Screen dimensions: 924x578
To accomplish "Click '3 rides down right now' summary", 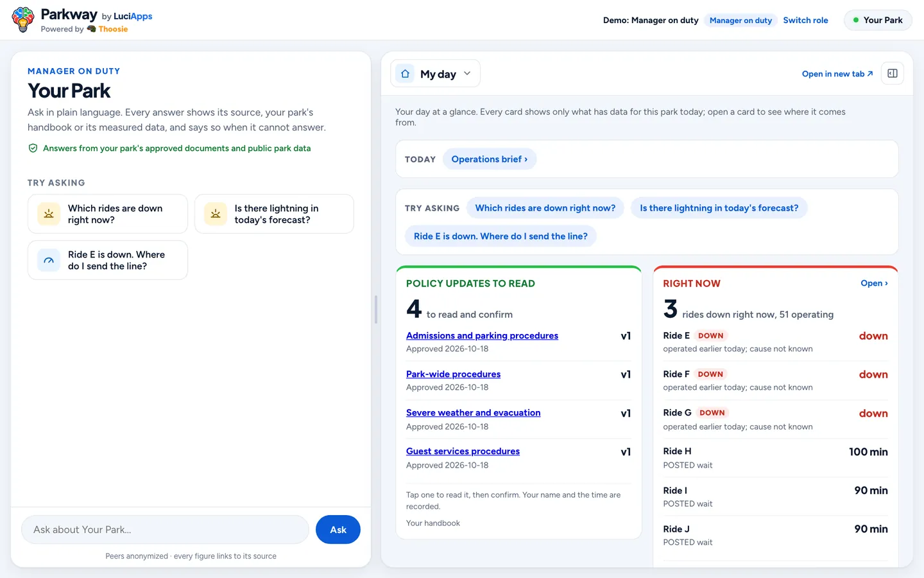I will (x=748, y=310).
